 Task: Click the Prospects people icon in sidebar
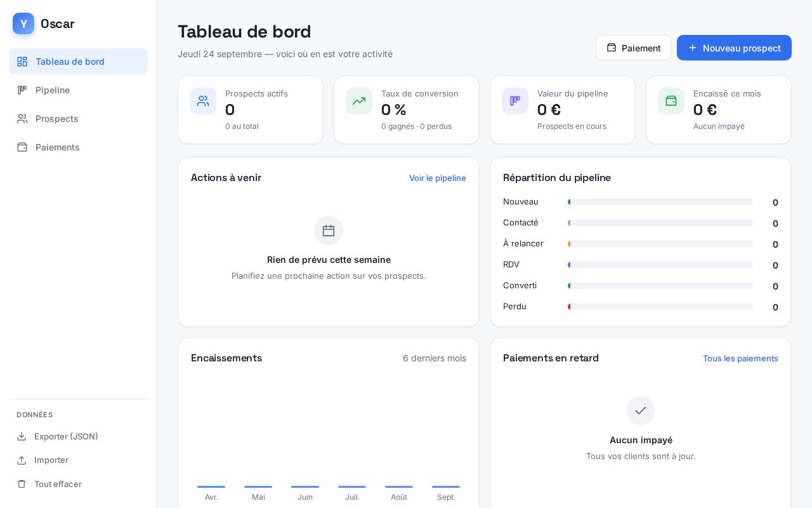(22, 119)
